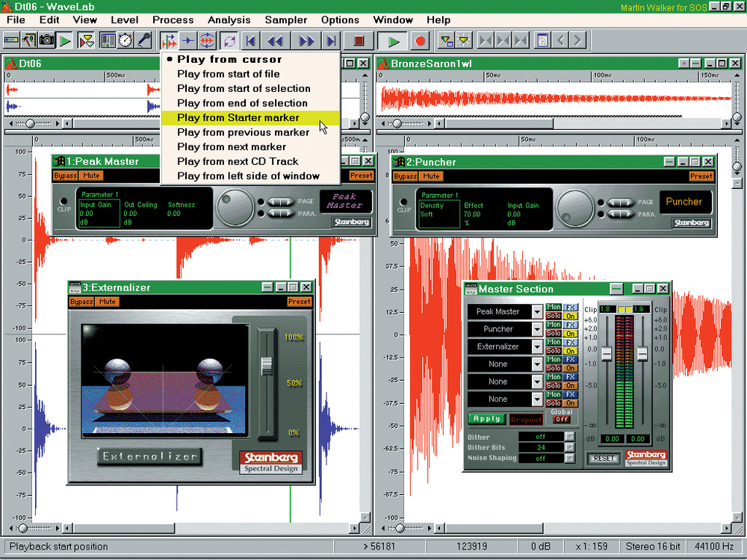Click the red and yellow triangles toolbar icon
Image resolution: width=747 pixels, height=560 pixels.
click(x=87, y=40)
